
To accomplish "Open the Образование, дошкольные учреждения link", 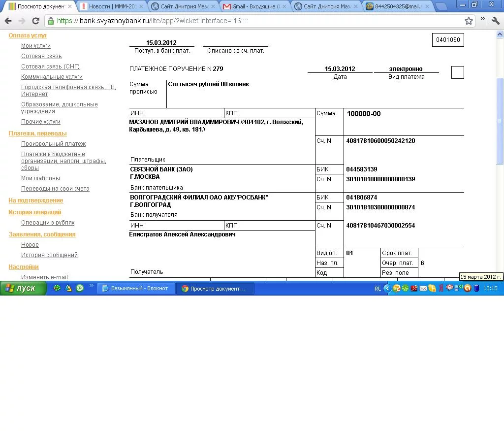I will point(60,108).
